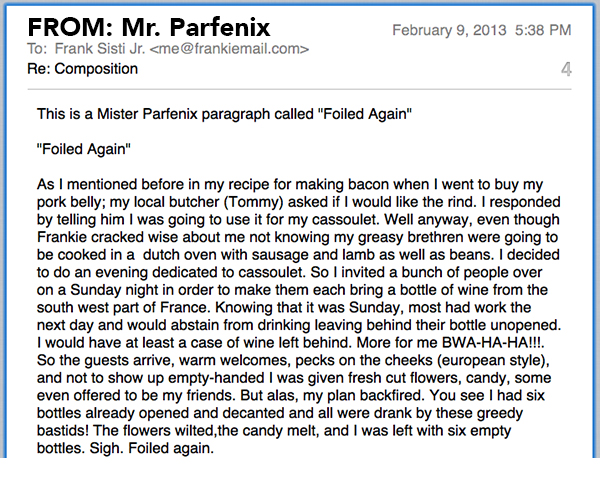Click the email address me@frankiemail.com
The height and width of the screenshot is (490, 600).
[x=229, y=49]
